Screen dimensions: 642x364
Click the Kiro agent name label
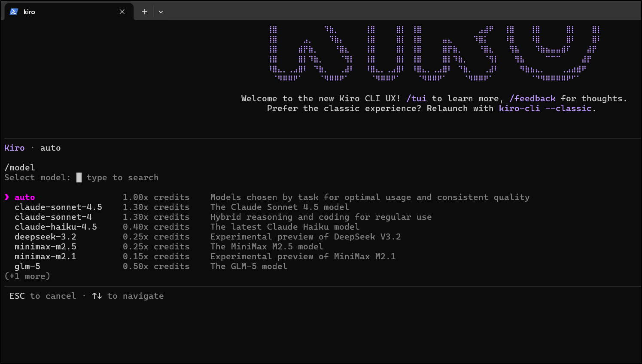(x=15, y=148)
